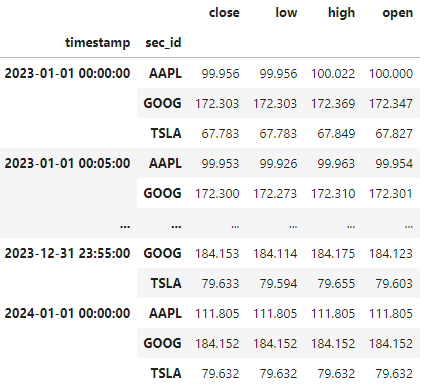
Task: Select AAPL close value 99.956
Action: [220, 74]
